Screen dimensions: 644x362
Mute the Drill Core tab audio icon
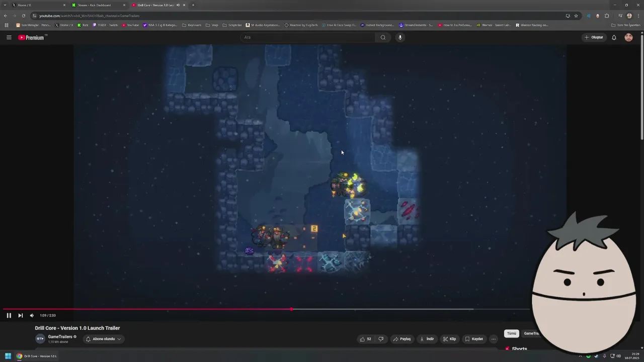coord(178,5)
